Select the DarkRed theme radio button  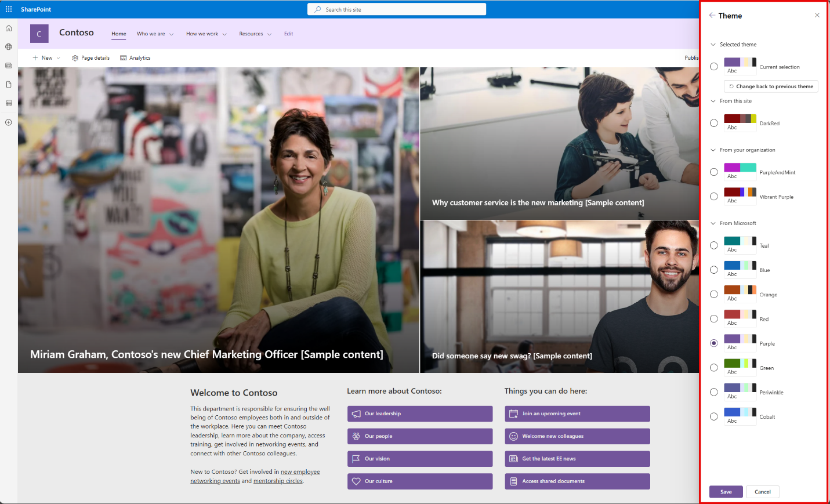pos(714,123)
